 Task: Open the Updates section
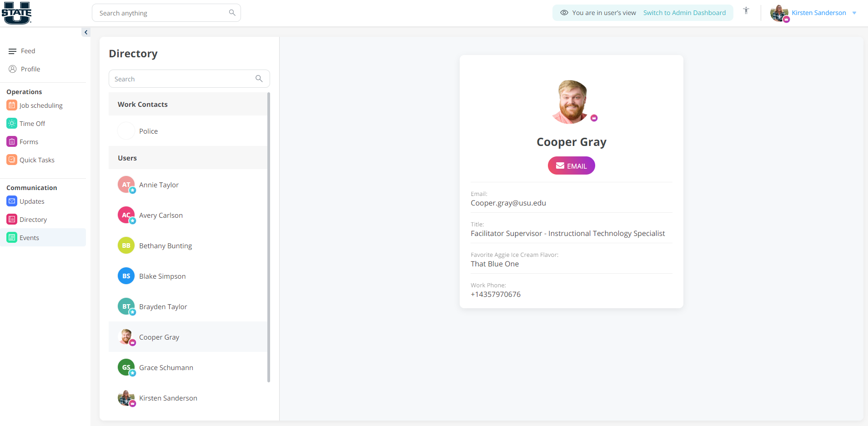[32, 201]
